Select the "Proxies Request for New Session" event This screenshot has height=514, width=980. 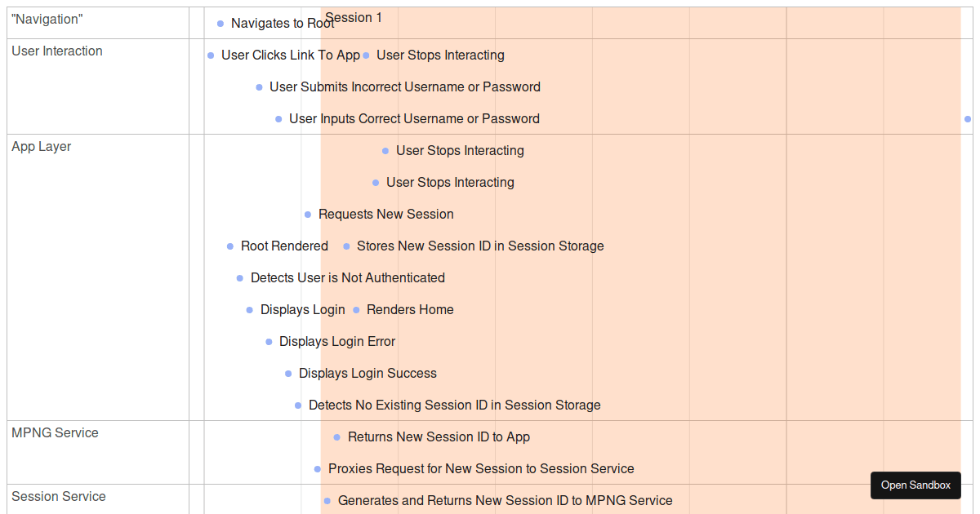point(318,468)
